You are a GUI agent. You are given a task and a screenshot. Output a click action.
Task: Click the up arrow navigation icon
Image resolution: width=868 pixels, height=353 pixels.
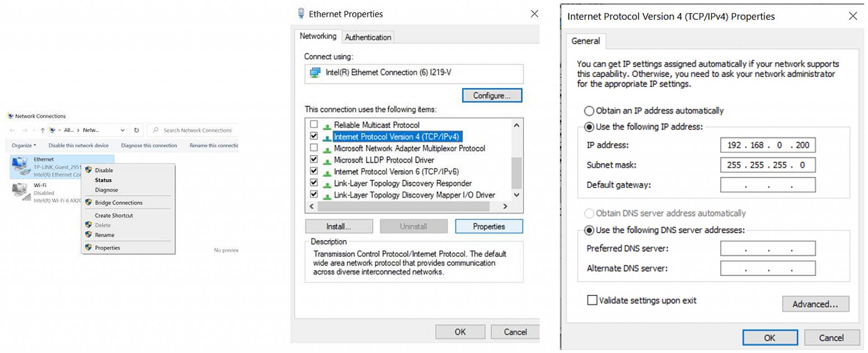[x=42, y=130]
